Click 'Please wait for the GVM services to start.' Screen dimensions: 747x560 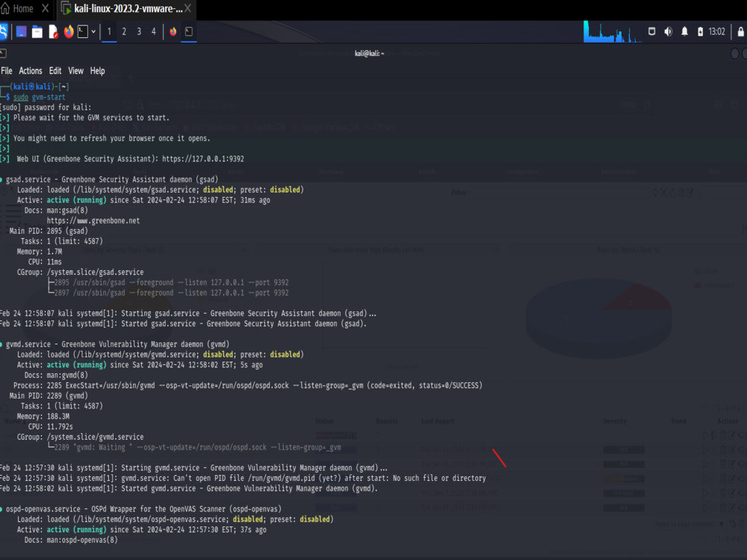(x=91, y=118)
